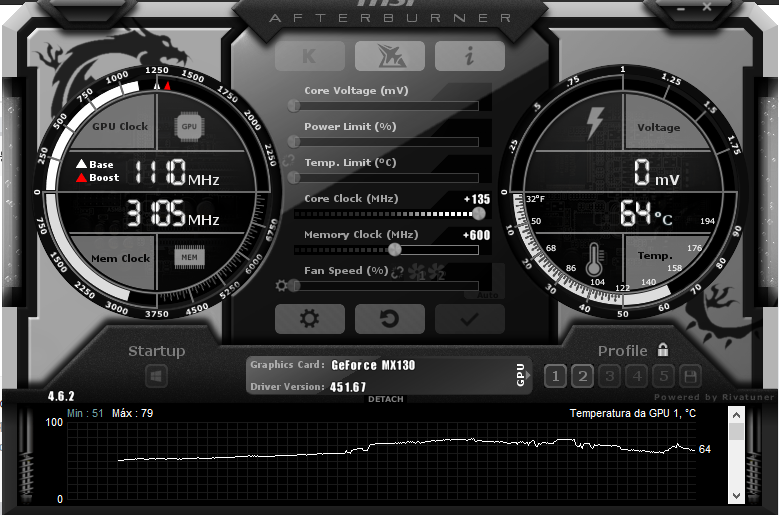Click the Temp. Limit slider handle
779x515 pixels.
coord(294,178)
